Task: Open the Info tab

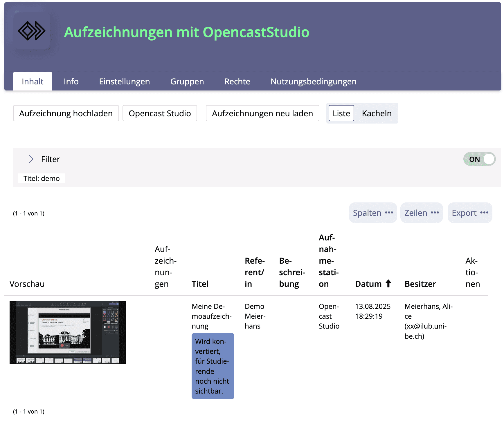Action: click(x=71, y=81)
